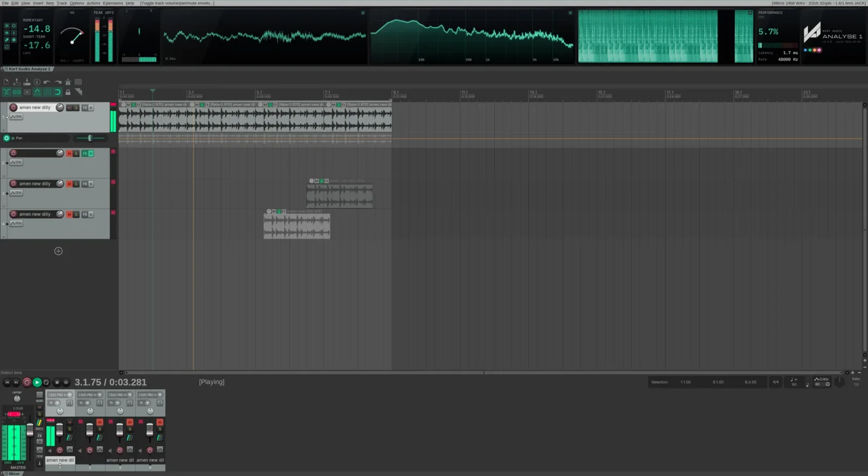Screen dimensions: 868x476
Task: Open project settings info icon
Action: coord(37,82)
